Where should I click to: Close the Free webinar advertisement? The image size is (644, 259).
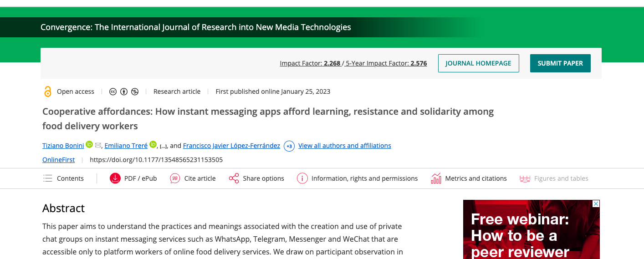pyautogui.click(x=596, y=204)
